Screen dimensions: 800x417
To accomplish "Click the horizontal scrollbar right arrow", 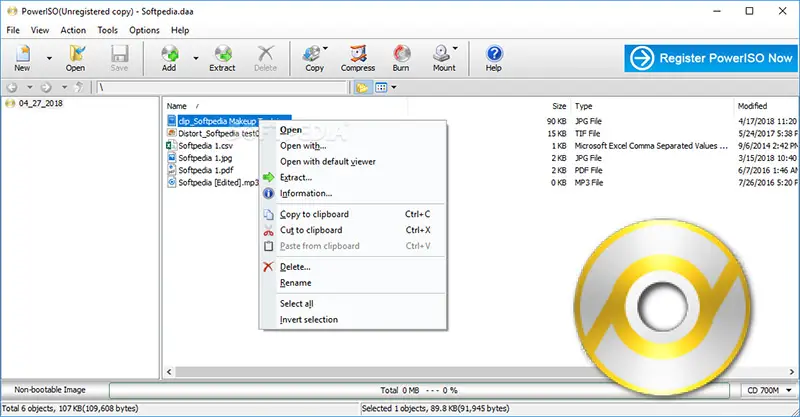I will (792, 372).
